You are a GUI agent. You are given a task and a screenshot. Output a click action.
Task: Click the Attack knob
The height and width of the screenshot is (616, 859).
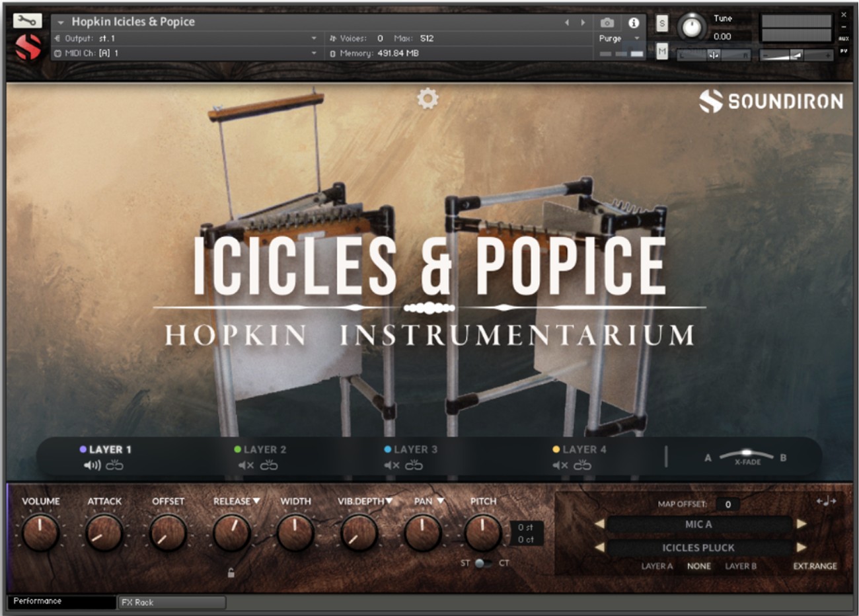point(104,533)
